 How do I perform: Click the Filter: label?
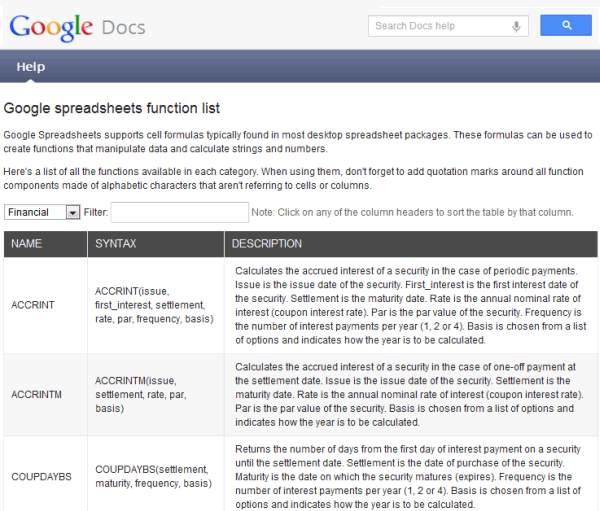point(96,212)
